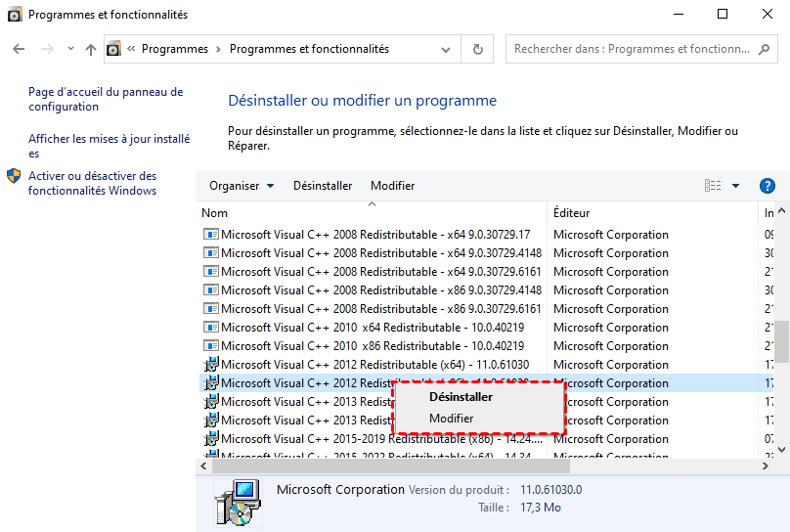
Task: Select Visual C++ 2008 x64 9.0.30729.4148 row
Action: [487, 253]
